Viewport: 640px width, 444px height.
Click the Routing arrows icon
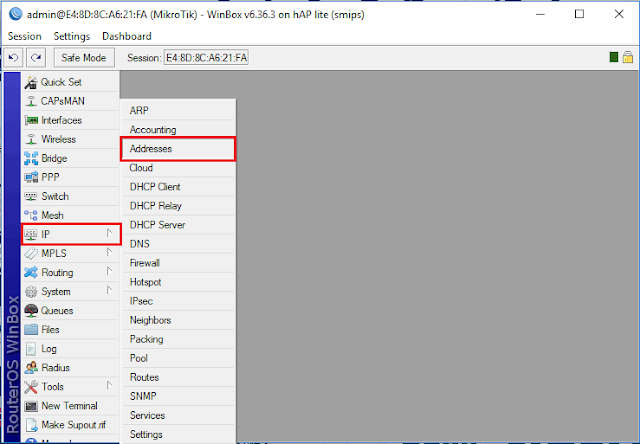coord(31,272)
